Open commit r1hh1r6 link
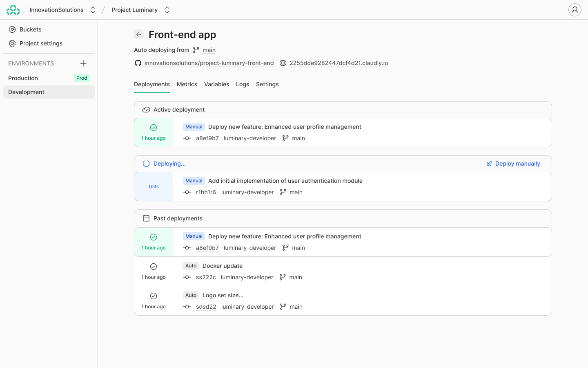 coord(206,192)
